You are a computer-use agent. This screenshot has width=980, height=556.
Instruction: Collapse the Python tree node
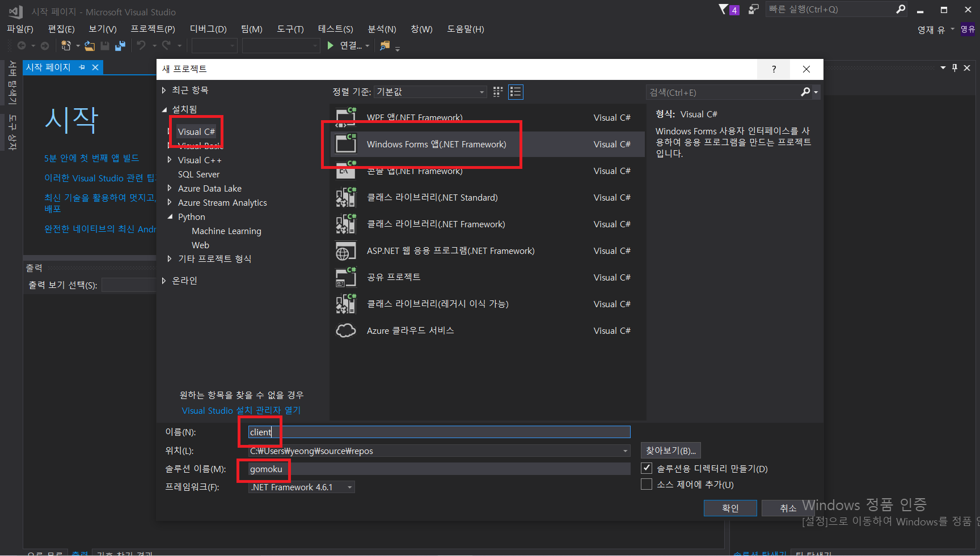pos(170,217)
